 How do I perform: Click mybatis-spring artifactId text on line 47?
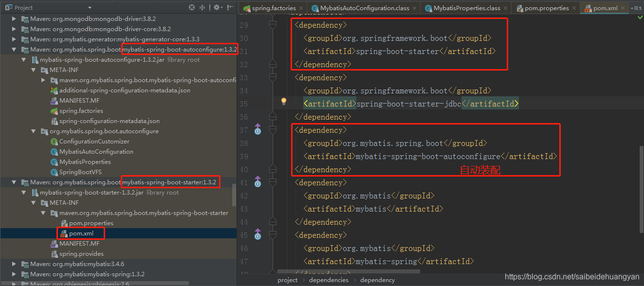pyautogui.click(x=386, y=261)
